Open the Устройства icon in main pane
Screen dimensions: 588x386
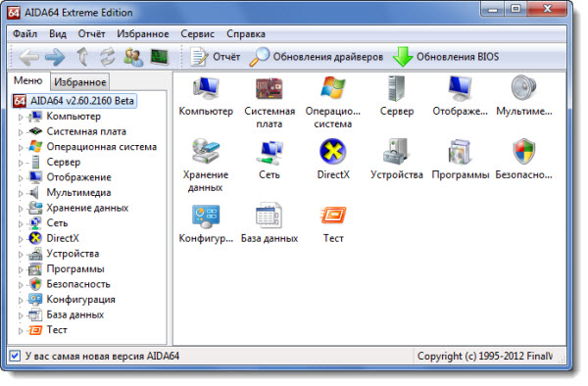point(396,152)
